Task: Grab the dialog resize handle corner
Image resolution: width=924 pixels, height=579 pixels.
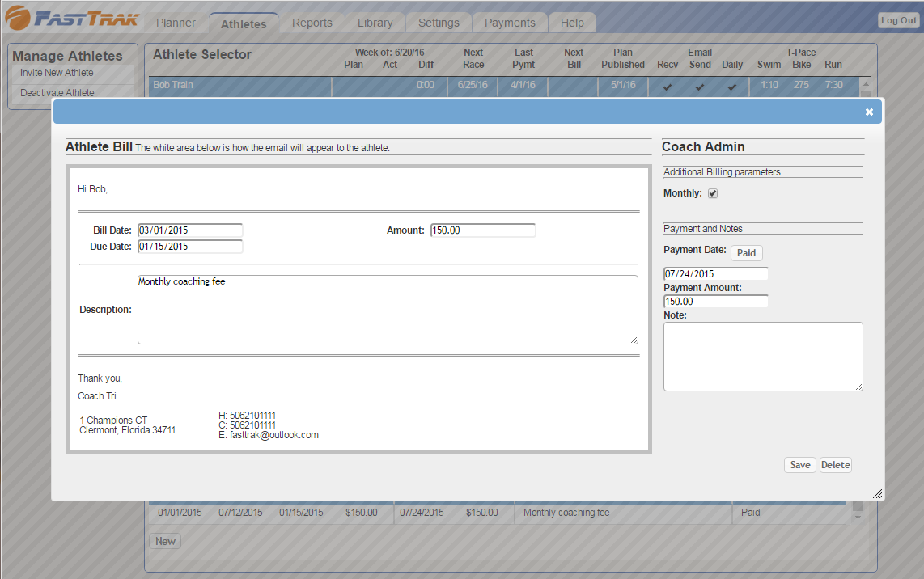Action: 878,493
